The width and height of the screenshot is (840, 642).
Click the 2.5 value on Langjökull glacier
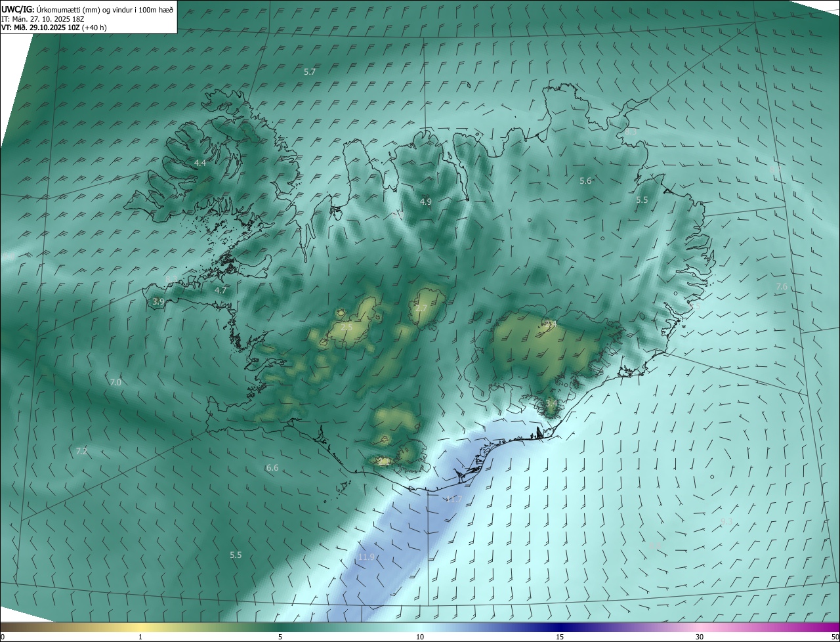click(347, 327)
